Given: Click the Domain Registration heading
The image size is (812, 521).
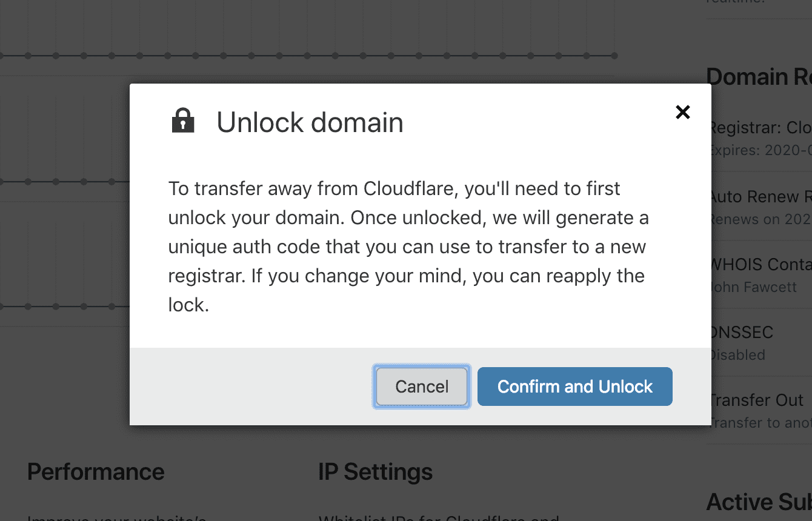Looking at the screenshot, I should click(759, 77).
